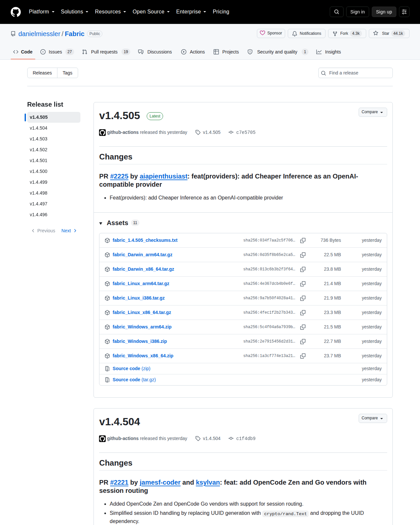Screen dimensions: 420x525
Task: Go to the Actions tab
Action: [x=193, y=52]
